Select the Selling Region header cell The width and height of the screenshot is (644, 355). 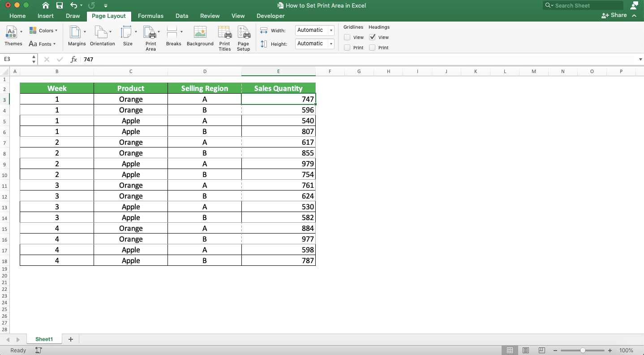[x=205, y=88]
